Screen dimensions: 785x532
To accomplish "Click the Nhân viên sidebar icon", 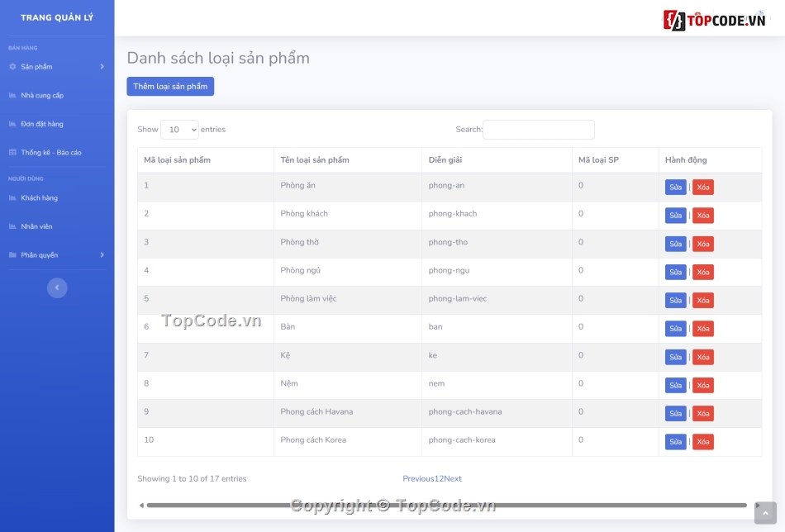I will pos(12,226).
